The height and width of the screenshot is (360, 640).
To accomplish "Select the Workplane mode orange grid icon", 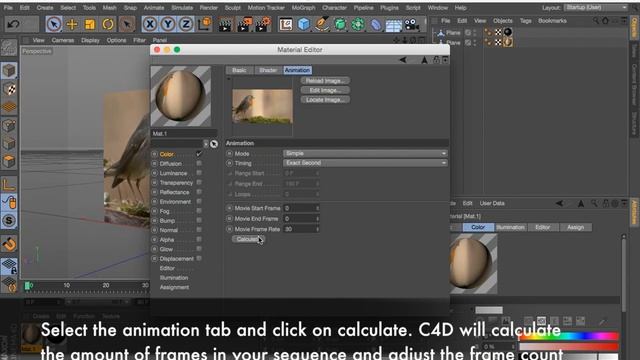I will point(9,107).
